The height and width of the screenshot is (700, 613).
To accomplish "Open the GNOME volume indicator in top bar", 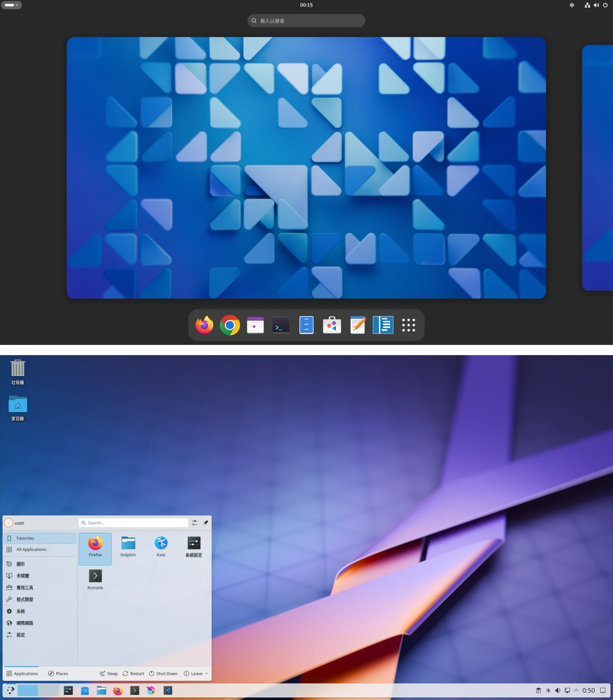I will [x=596, y=5].
